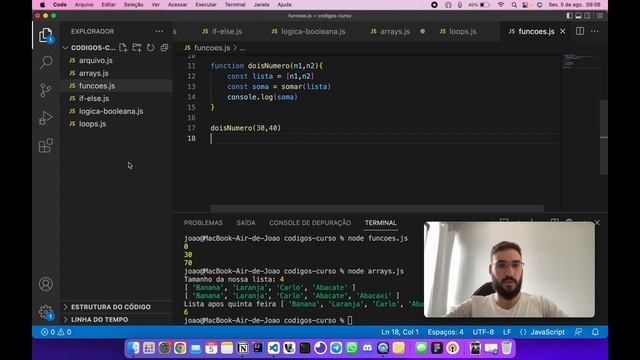Viewport: 640px width, 360px height.
Task: Change indentation via Espaços: 4
Action: coord(446,332)
